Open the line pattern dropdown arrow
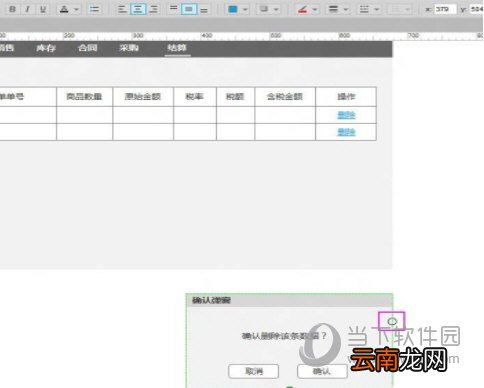This screenshot has width=484, height=388. tap(377, 9)
